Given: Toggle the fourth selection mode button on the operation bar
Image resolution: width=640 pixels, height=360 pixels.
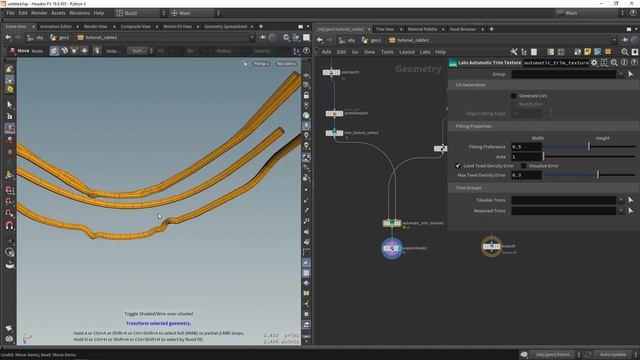Looking at the screenshot, I should (x=84, y=51).
